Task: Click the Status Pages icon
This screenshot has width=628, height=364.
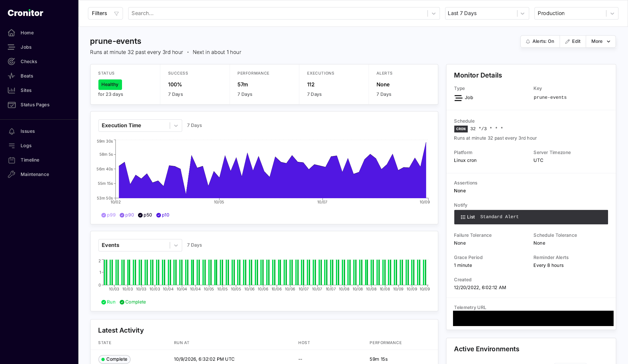Action: coord(11,105)
